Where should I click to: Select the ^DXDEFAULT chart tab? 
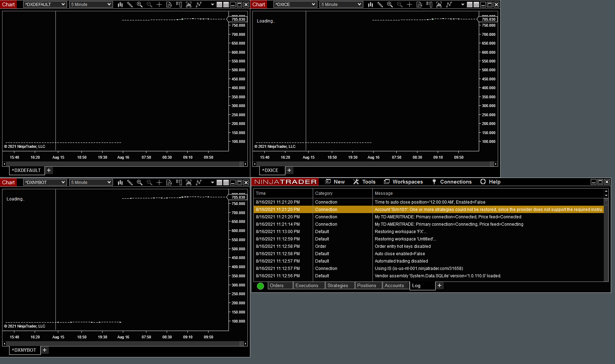coord(27,171)
